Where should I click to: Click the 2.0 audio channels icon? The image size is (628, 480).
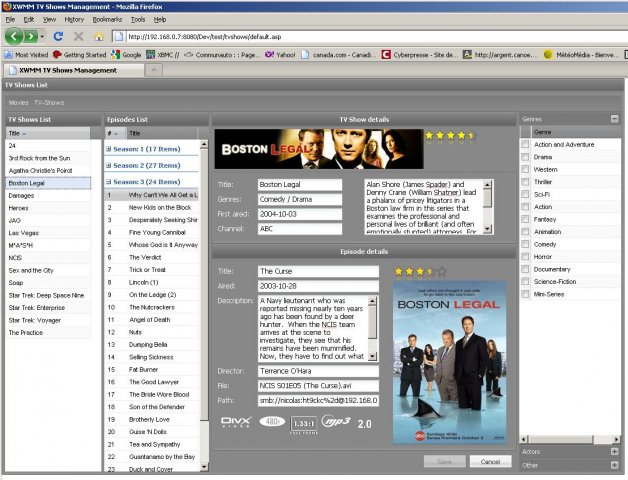click(x=364, y=424)
